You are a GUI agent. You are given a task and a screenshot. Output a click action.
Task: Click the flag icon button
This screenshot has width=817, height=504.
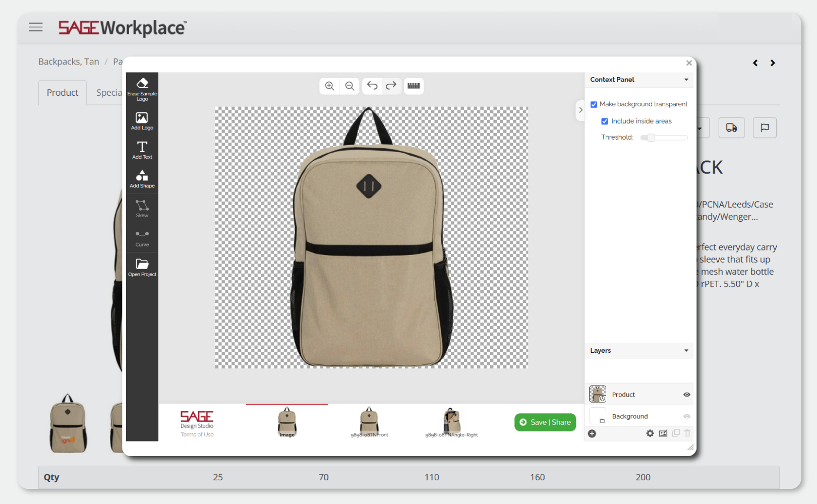click(765, 128)
